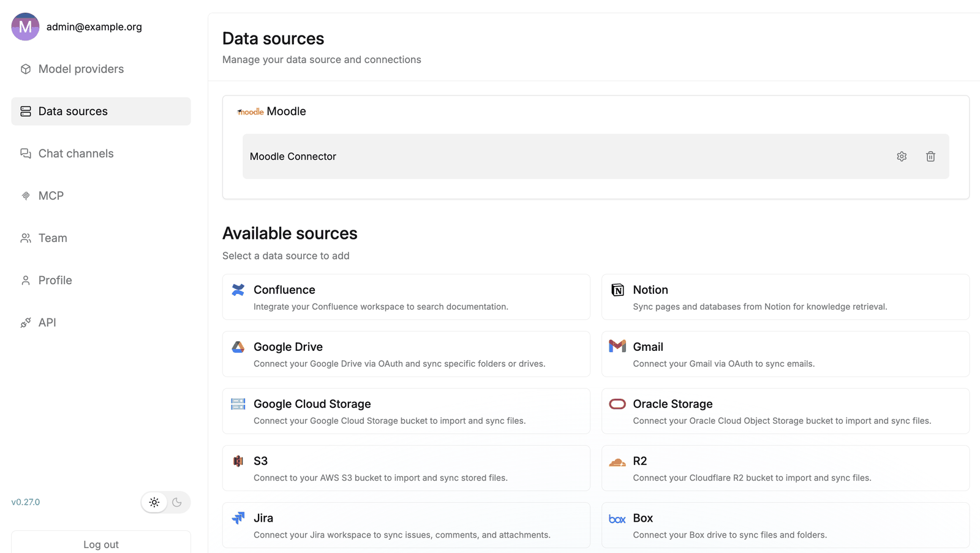
Task: Click the Oracle Storage logo icon
Action: [x=617, y=404]
